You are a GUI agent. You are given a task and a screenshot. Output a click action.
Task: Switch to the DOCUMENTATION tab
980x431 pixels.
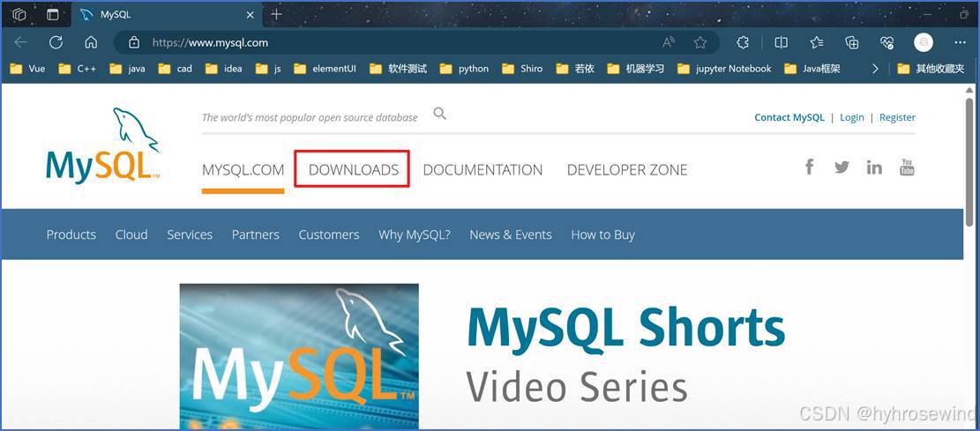click(x=483, y=170)
